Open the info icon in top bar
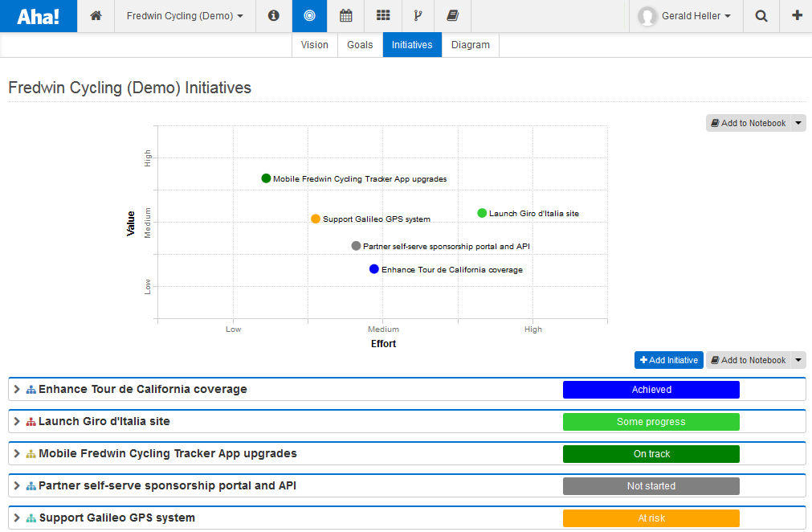Screen dimensions: 812x532 pyautogui.click(x=273, y=16)
